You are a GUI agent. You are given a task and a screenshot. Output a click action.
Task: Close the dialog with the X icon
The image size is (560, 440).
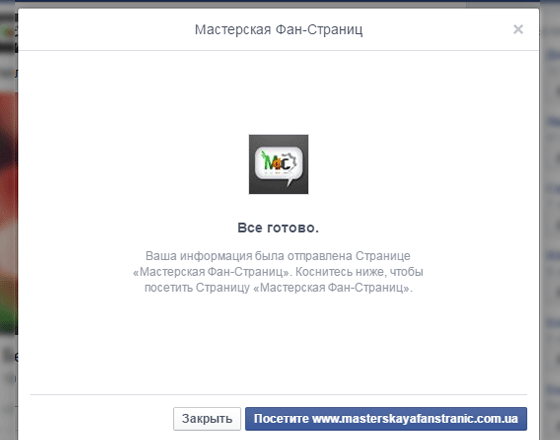click(518, 29)
